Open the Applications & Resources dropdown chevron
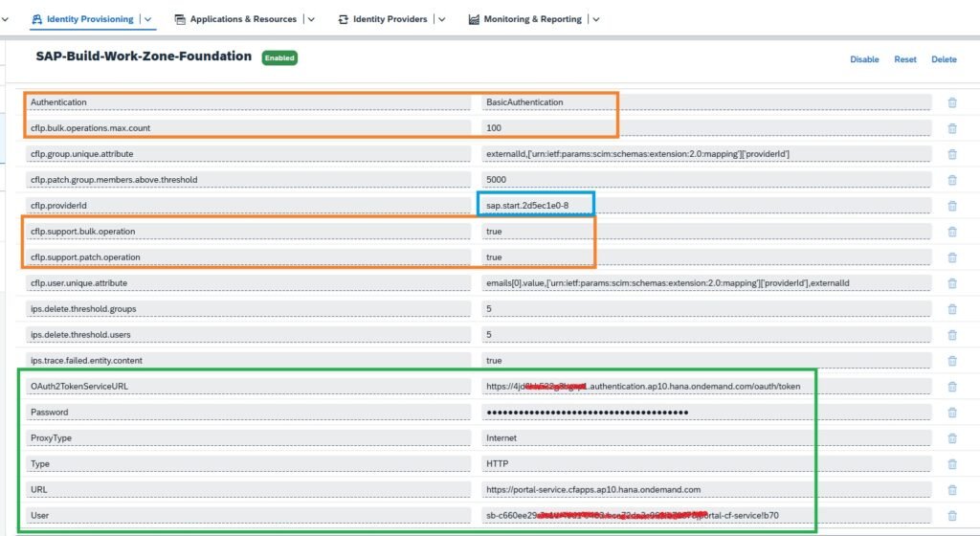 coord(308,19)
